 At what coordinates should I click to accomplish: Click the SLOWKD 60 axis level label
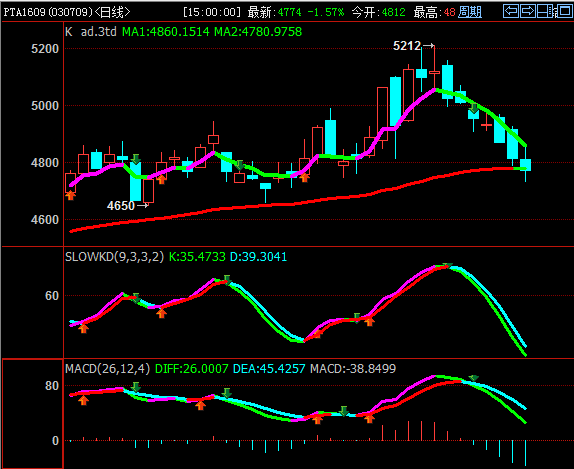52,295
